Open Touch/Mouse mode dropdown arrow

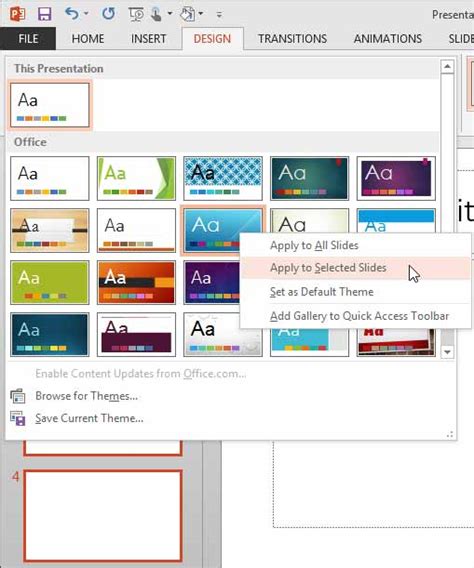point(169,14)
